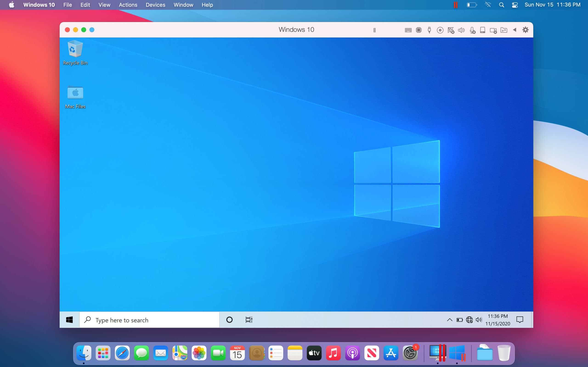The image size is (588, 367).
Task: Open the macOS battery status dropdown
Action: (x=472, y=5)
